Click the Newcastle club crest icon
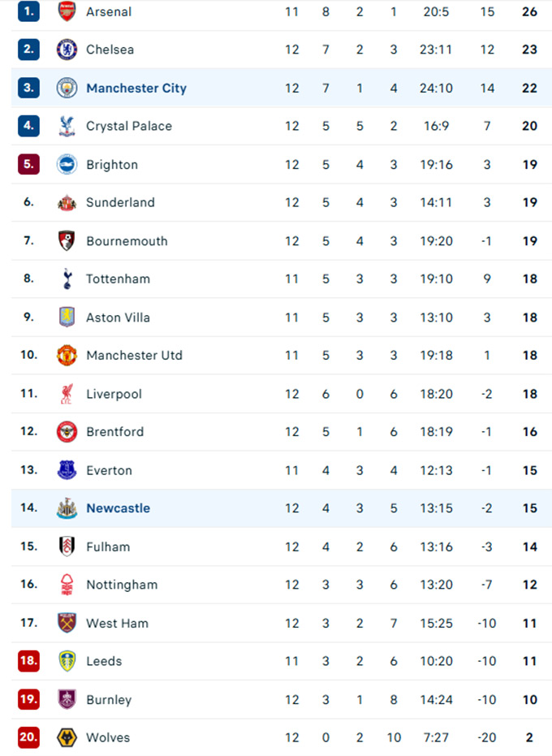The height and width of the screenshot is (756, 552). click(67, 508)
